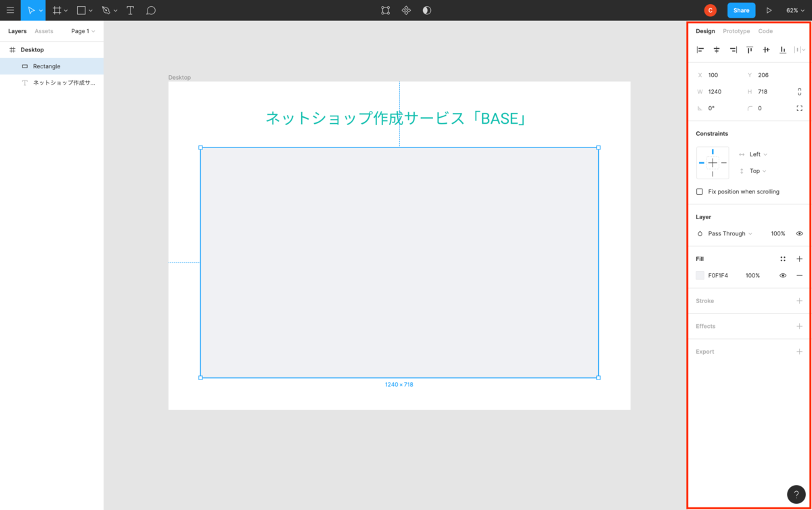This screenshot has width=812, height=510.
Task: Align horizontal centers icon
Action: 717,49
